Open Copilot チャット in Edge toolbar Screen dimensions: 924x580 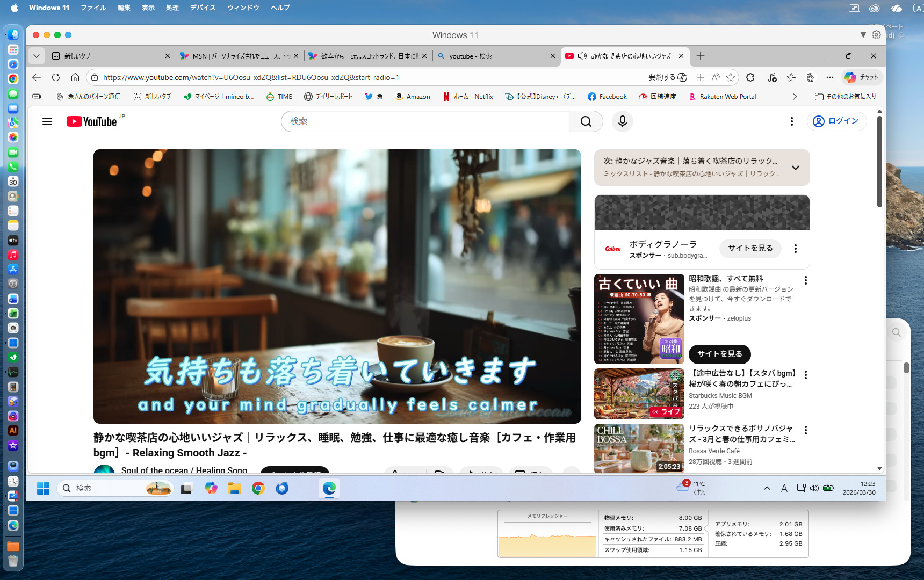point(862,77)
